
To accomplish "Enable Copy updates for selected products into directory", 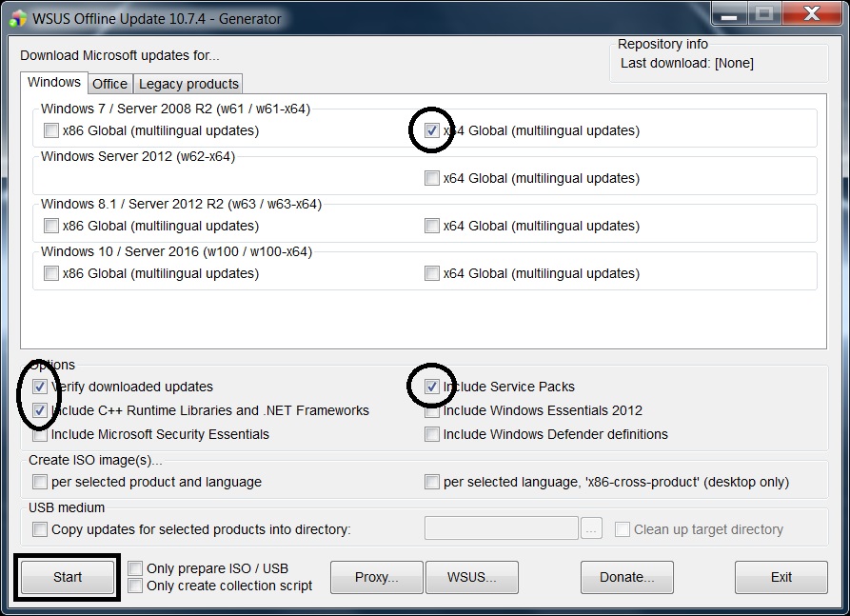I will click(40, 529).
